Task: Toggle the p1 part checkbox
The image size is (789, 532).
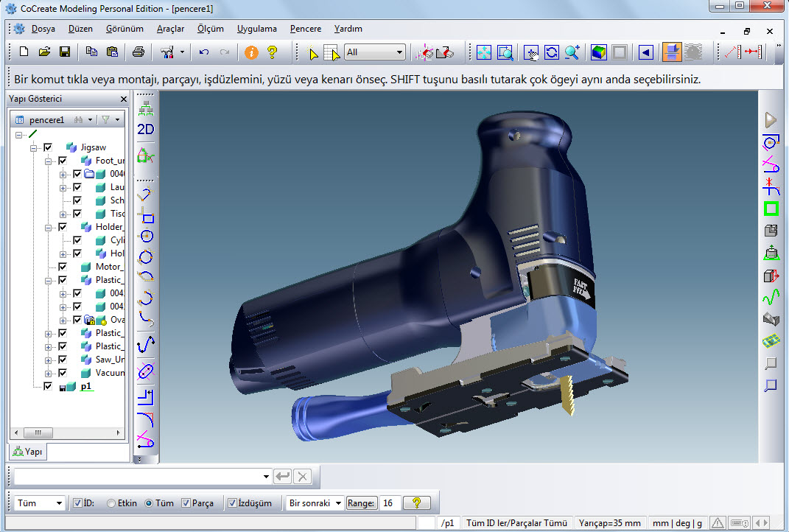Action: click(x=48, y=386)
